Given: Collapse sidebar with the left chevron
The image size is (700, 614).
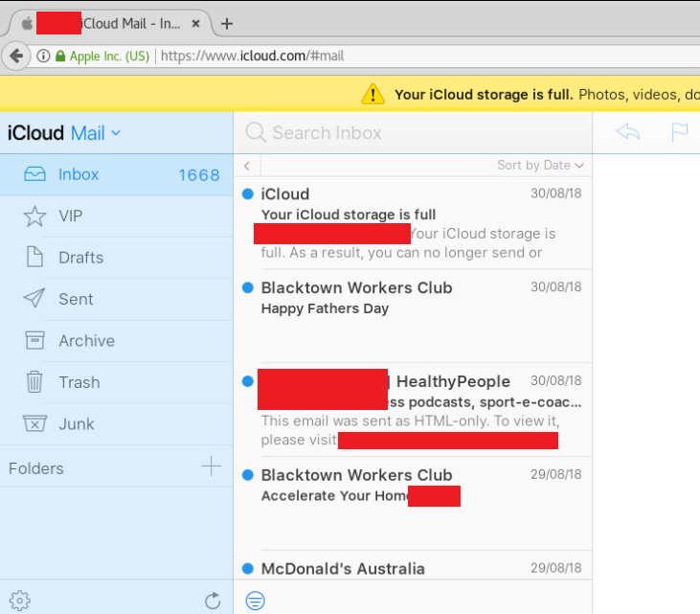Looking at the screenshot, I should 247,166.
